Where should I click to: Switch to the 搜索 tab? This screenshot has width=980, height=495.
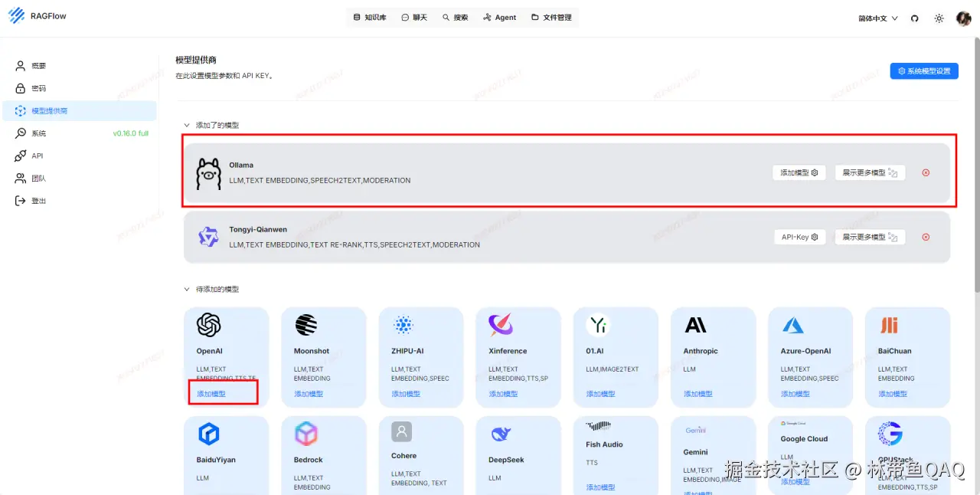[456, 17]
